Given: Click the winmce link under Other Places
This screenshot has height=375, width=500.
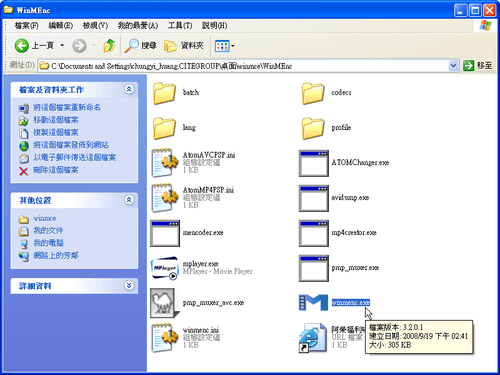Looking at the screenshot, I should [45, 218].
